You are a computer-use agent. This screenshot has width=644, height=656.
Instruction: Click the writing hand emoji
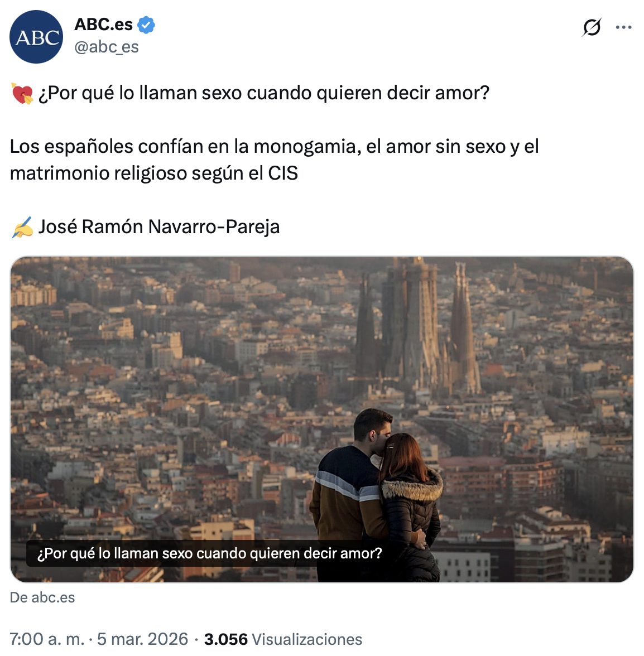click(22, 227)
